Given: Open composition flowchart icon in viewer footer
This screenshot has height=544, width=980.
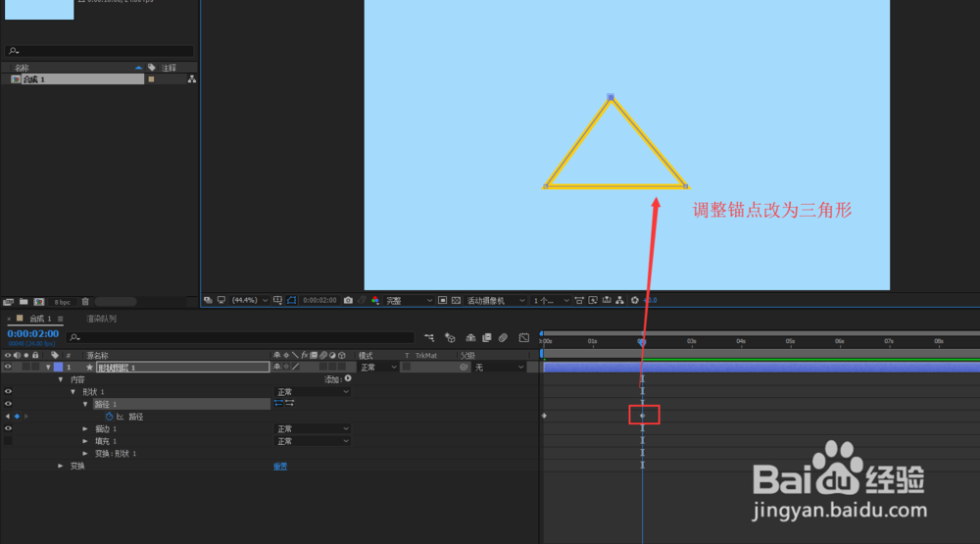Looking at the screenshot, I should click(619, 301).
